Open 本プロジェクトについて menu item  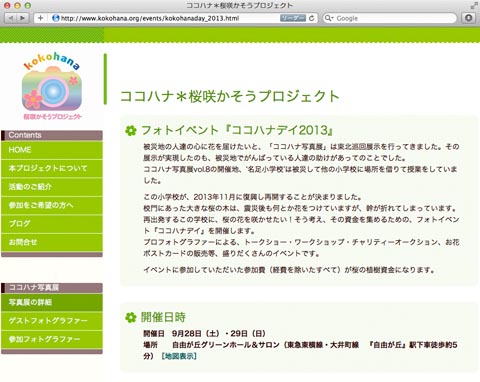click(52, 168)
